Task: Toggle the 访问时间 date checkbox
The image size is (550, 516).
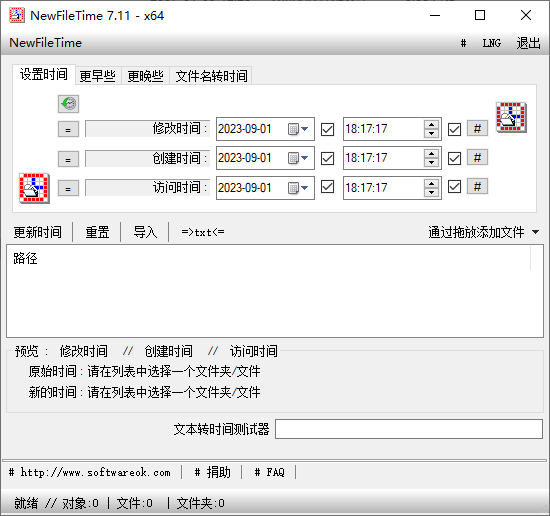Action: 328,187
